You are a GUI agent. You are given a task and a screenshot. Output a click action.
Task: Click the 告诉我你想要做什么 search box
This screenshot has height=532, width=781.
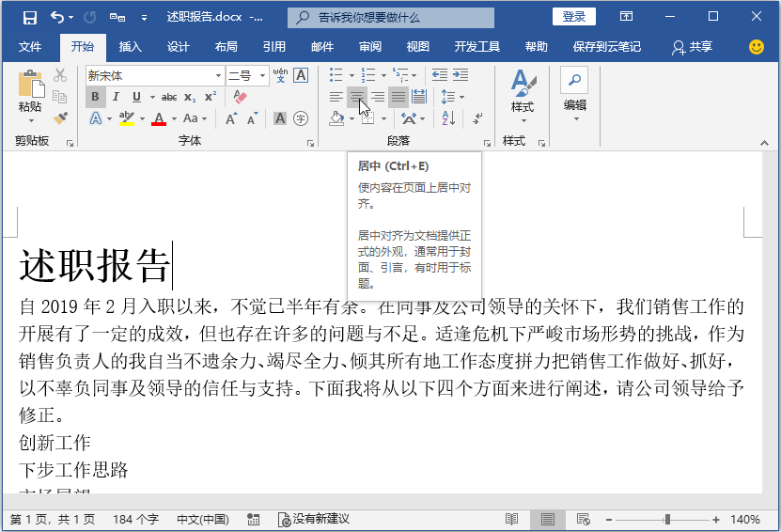(391, 18)
